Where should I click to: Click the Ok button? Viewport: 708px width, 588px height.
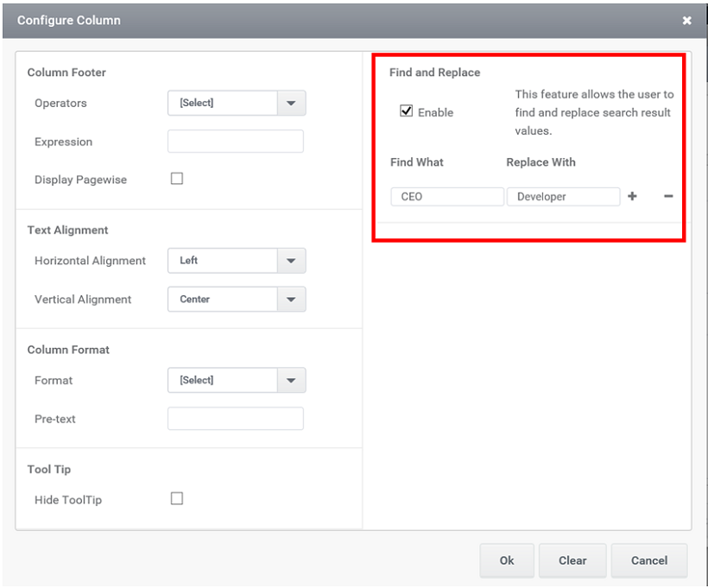[x=507, y=560]
